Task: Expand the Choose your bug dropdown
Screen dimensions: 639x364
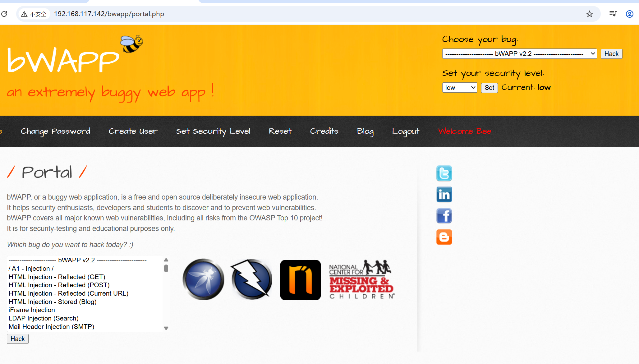Action: pyautogui.click(x=519, y=54)
